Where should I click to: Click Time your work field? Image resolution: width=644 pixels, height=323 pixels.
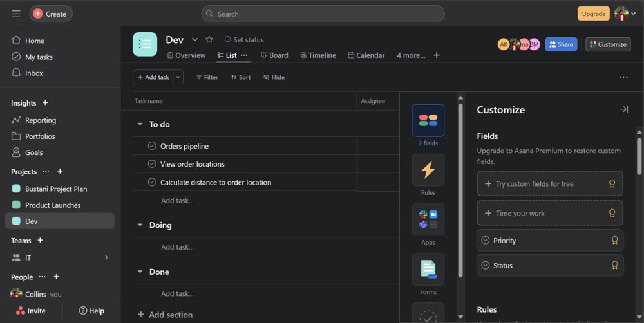pyautogui.click(x=550, y=213)
